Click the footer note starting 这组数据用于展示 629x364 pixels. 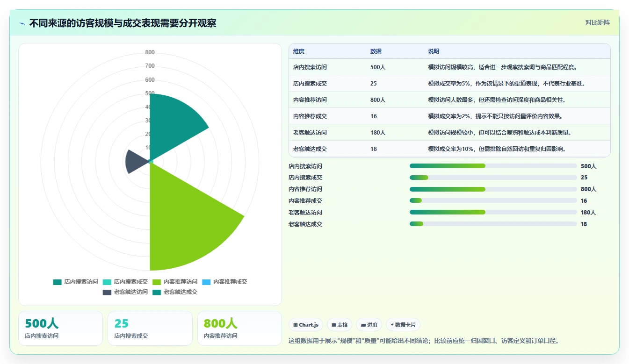click(424, 341)
